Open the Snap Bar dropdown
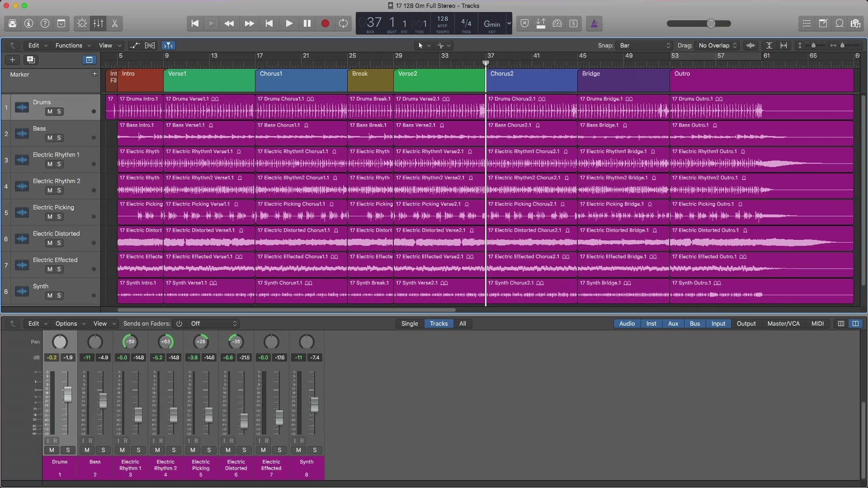 coord(645,46)
